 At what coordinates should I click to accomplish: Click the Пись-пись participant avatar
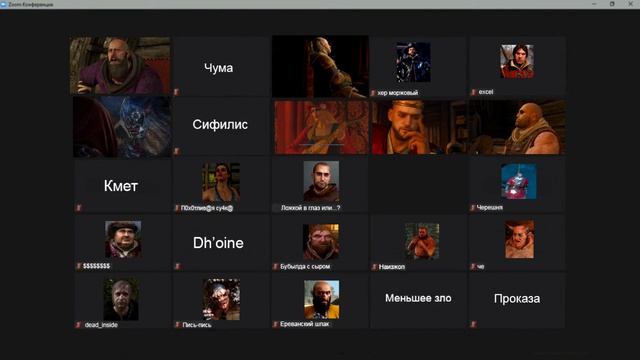(x=221, y=299)
